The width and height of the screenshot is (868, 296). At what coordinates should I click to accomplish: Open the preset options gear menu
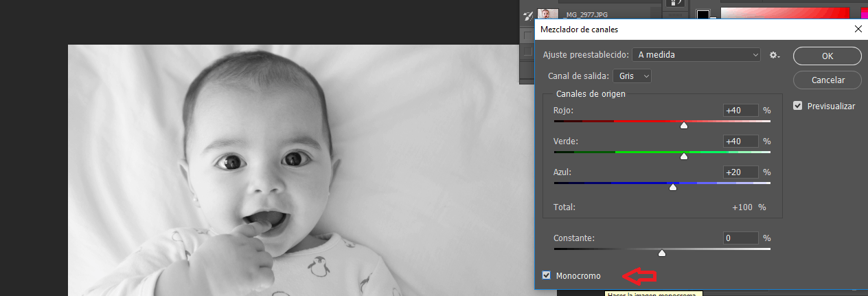(x=775, y=55)
